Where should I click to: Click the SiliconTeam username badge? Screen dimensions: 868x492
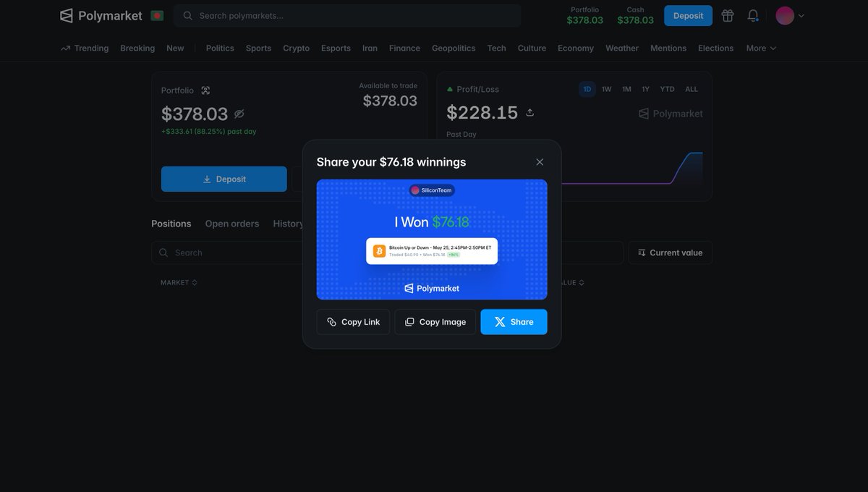tap(432, 190)
